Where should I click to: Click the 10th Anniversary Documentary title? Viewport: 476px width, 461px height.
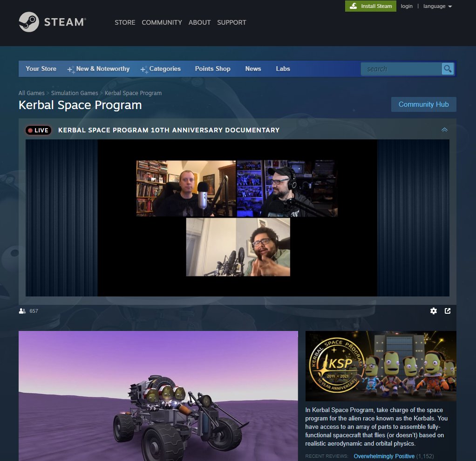[x=169, y=130]
